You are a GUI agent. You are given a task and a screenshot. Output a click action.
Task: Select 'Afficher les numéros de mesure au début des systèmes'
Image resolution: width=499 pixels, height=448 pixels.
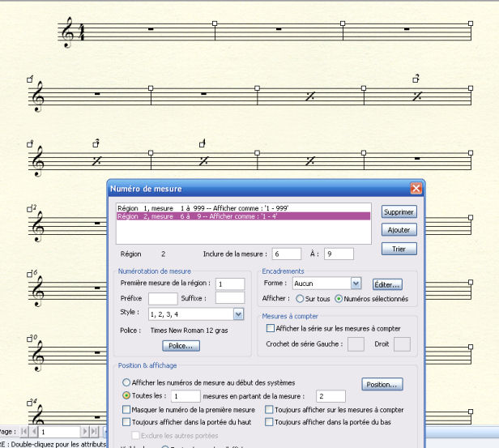pyautogui.click(x=126, y=382)
